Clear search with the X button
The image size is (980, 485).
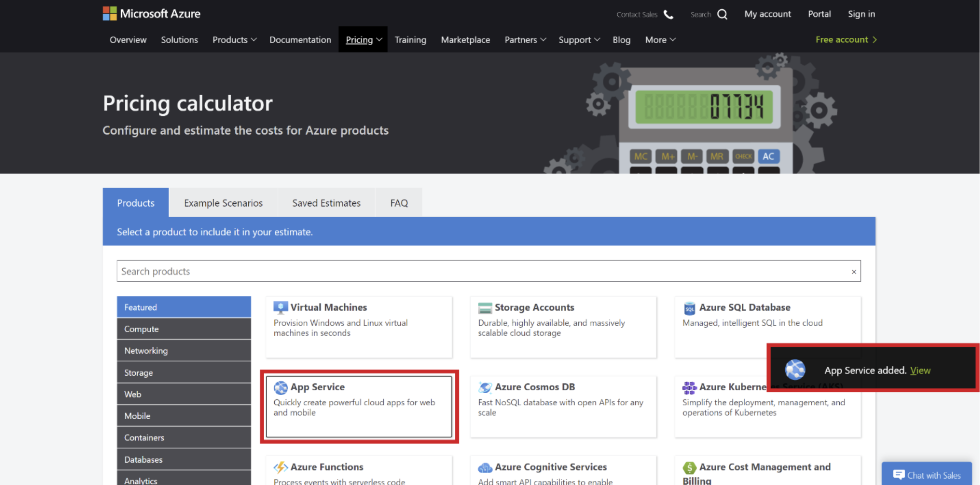tap(854, 272)
